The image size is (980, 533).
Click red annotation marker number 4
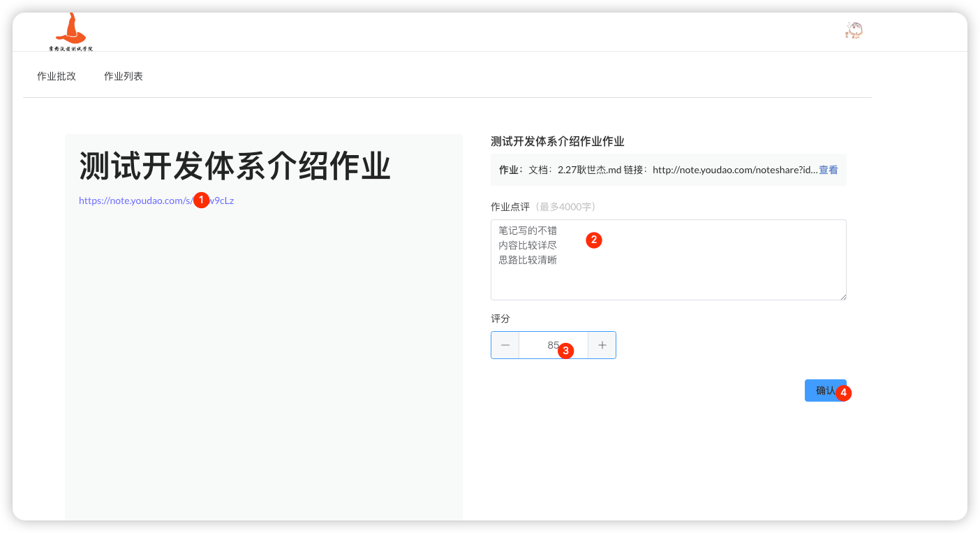tap(843, 393)
